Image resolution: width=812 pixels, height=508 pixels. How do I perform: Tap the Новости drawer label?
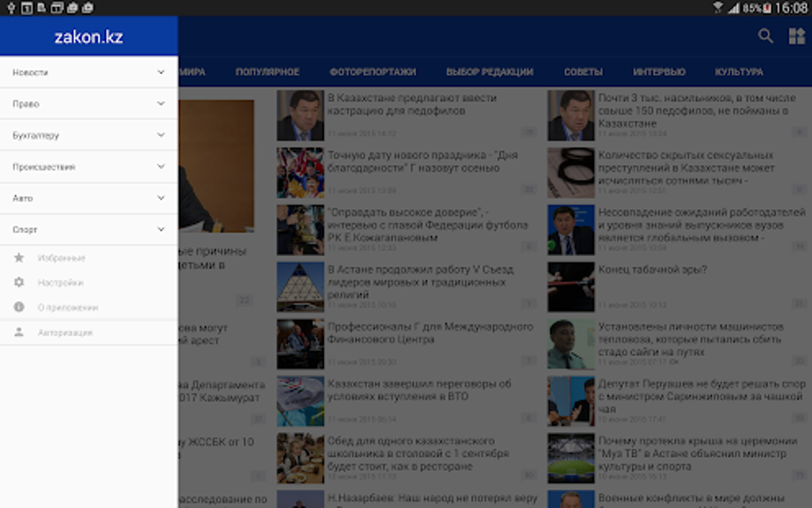(30, 72)
